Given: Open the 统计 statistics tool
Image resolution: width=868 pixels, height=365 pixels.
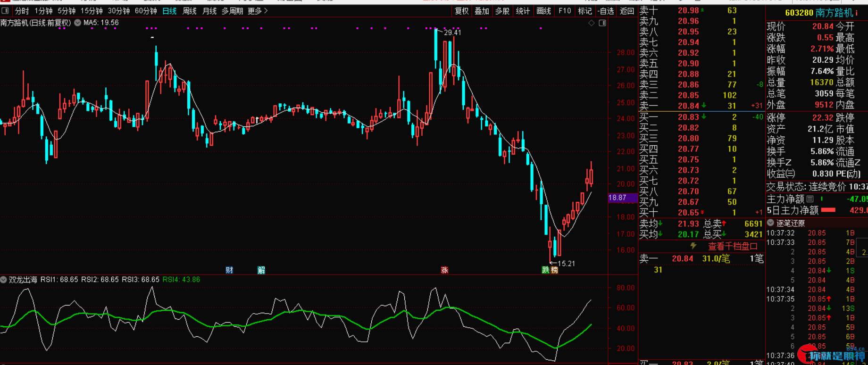Looking at the screenshot, I should pyautogui.click(x=523, y=11).
